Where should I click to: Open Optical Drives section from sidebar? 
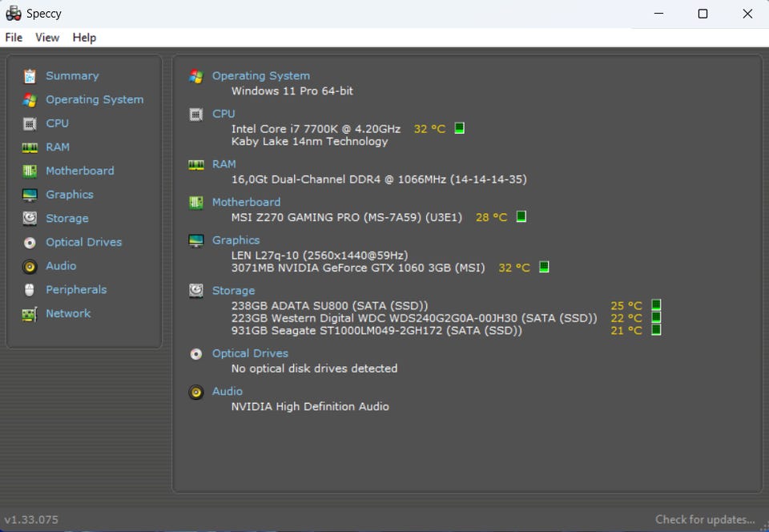click(x=84, y=242)
